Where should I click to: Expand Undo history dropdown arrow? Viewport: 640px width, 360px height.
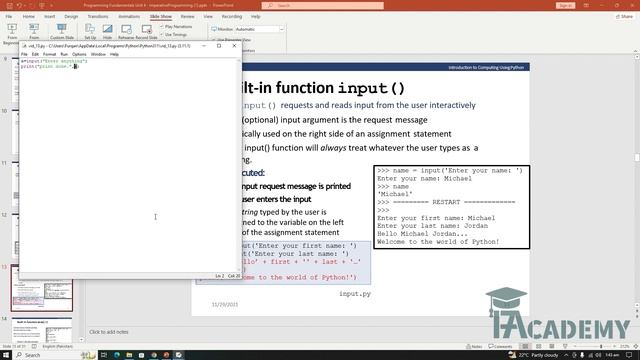pyautogui.click(x=24, y=5)
